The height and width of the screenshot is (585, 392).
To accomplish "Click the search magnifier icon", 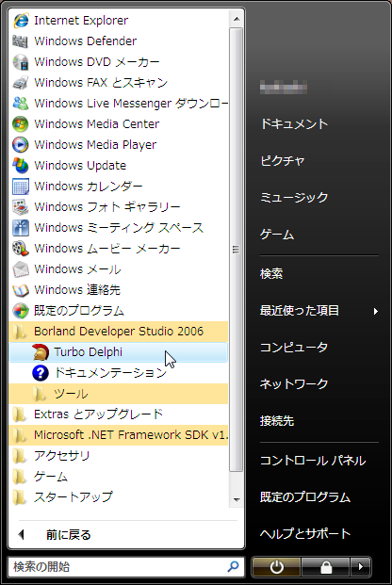I will pos(234,567).
